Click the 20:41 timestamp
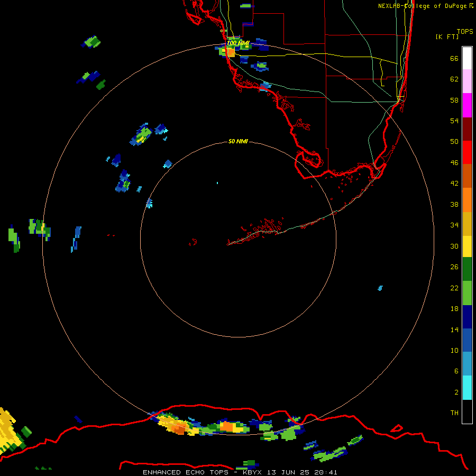This screenshot has height=476, width=476. pyautogui.click(x=326, y=472)
